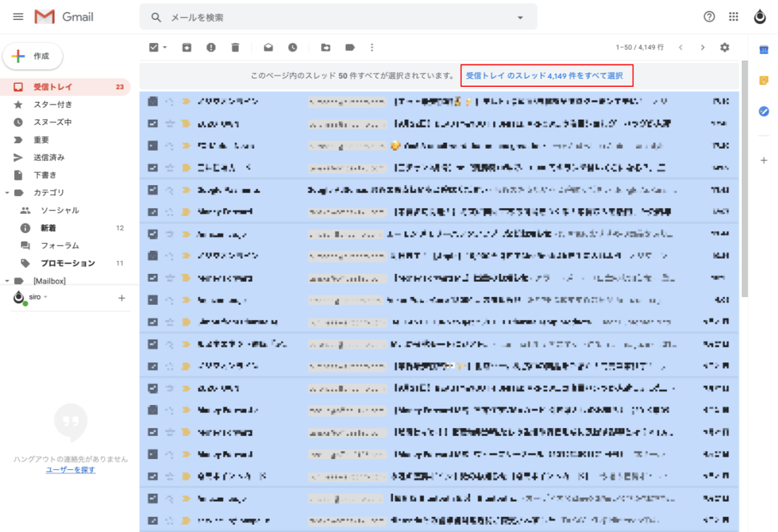This screenshot has height=532, width=778.
Task: Uncheck the first email's checkbox
Action: click(x=153, y=101)
